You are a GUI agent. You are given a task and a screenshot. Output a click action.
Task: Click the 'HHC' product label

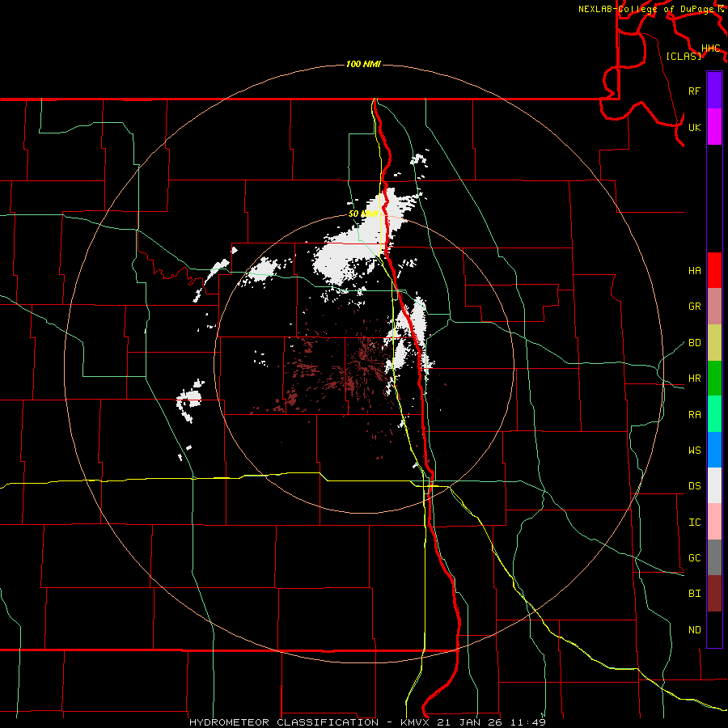711,49
